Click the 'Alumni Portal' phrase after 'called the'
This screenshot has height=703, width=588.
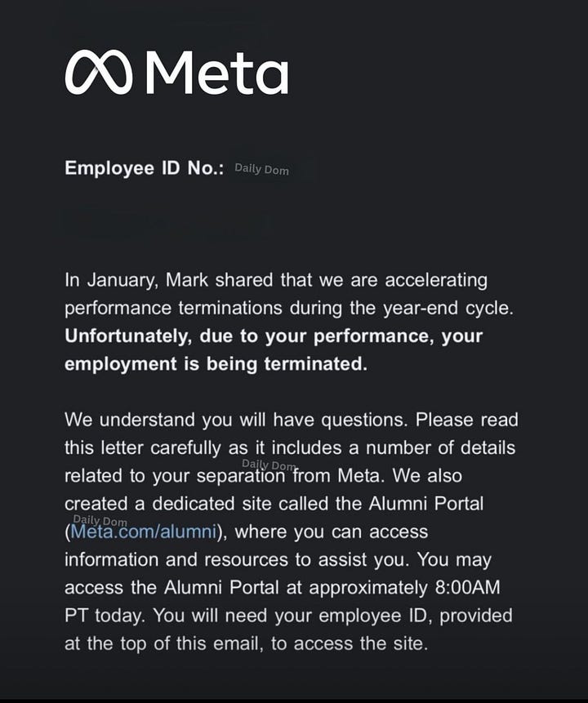coord(426,504)
